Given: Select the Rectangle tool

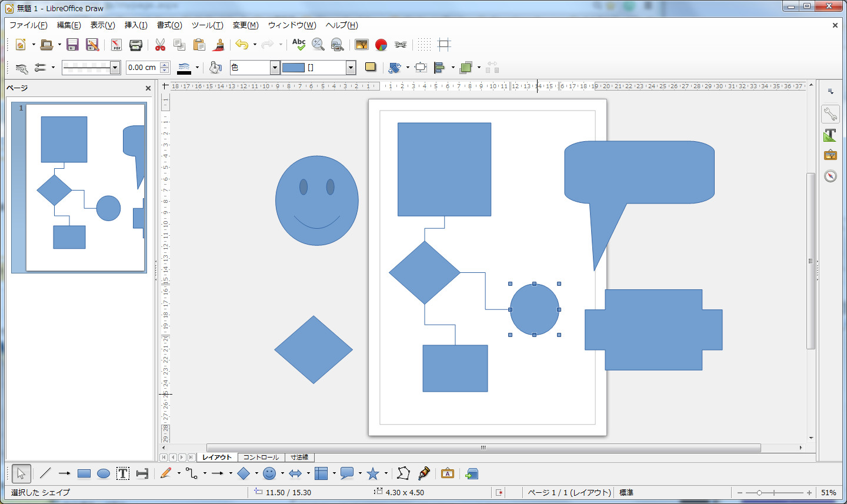Looking at the screenshot, I should point(84,473).
